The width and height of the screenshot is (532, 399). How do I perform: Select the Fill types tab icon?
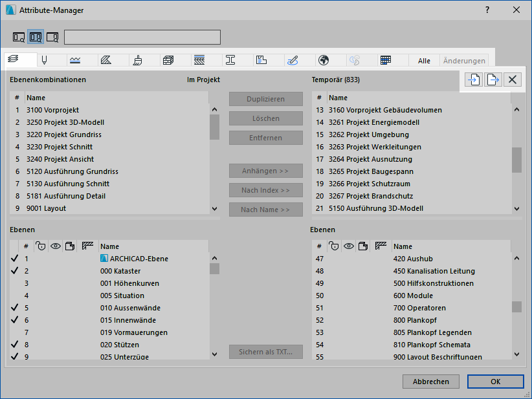pyautogui.click(x=107, y=60)
